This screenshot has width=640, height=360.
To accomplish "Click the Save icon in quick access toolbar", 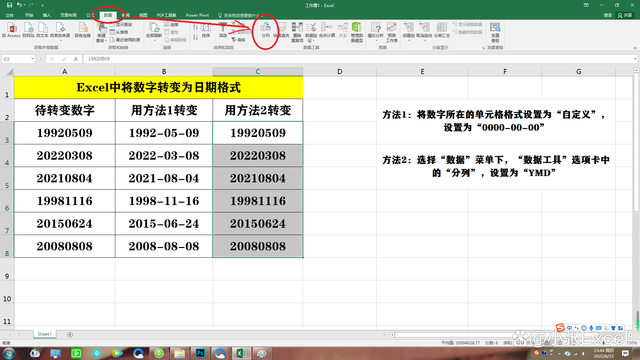I will coord(9,5).
